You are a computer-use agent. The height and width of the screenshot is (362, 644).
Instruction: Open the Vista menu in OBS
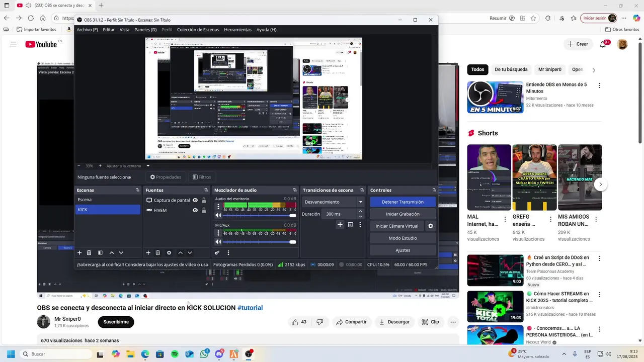point(124,30)
